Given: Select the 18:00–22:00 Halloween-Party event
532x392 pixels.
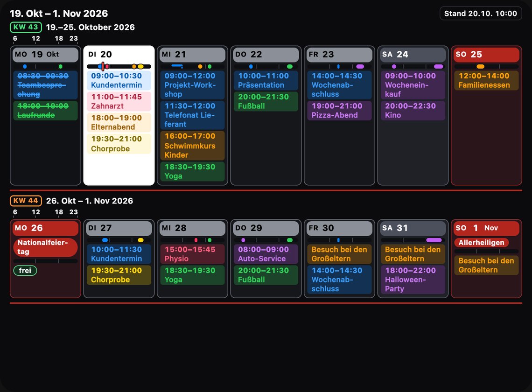Looking at the screenshot, I should [413, 280].
